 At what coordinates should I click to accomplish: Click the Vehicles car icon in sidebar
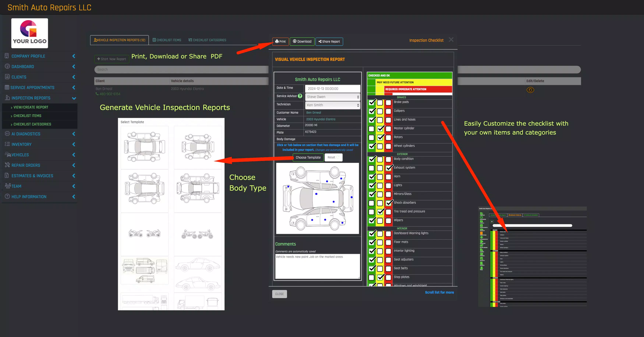(x=8, y=154)
